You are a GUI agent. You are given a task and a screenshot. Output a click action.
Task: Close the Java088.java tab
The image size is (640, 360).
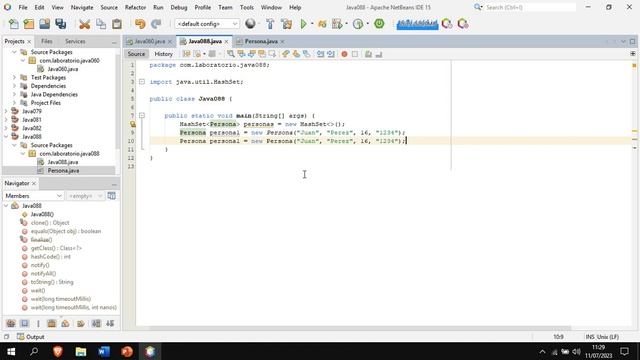[x=226, y=42]
